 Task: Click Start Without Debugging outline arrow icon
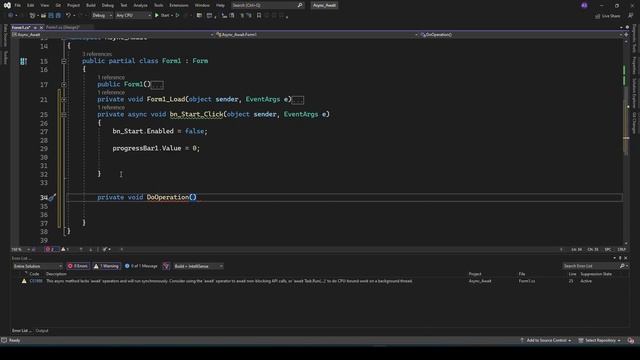pos(178,16)
